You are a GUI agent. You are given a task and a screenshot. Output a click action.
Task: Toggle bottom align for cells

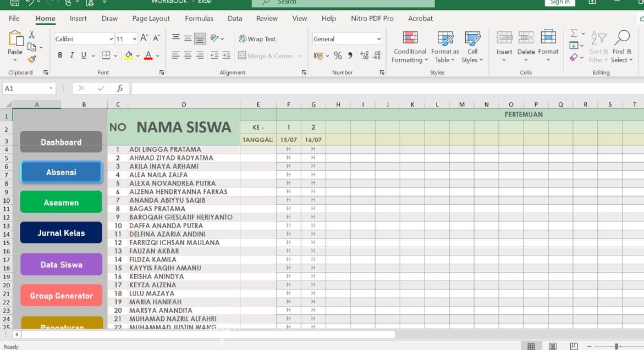pos(200,38)
